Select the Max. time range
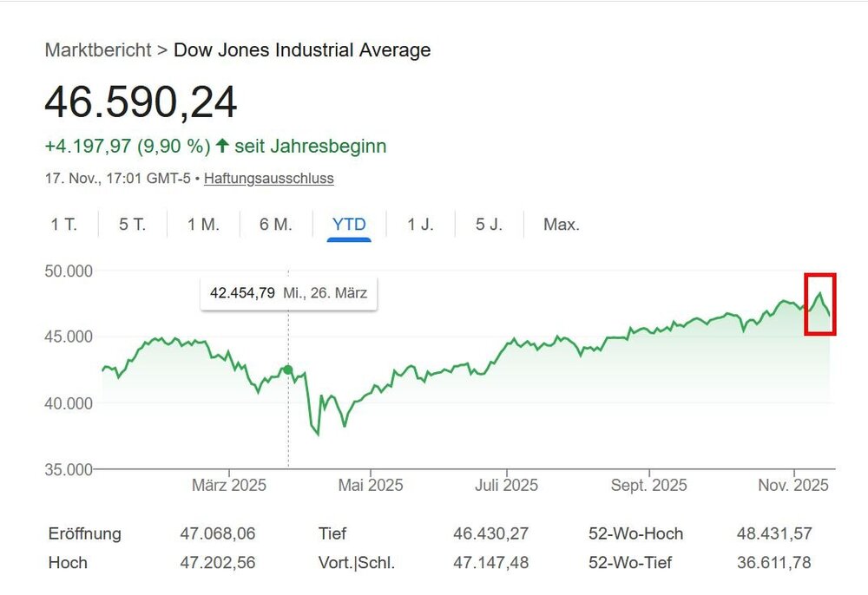 (x=561, y=224)
